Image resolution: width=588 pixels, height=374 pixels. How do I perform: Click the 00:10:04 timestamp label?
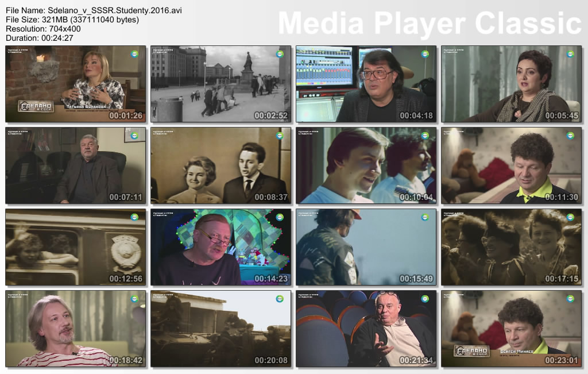[x=416, y=197]
